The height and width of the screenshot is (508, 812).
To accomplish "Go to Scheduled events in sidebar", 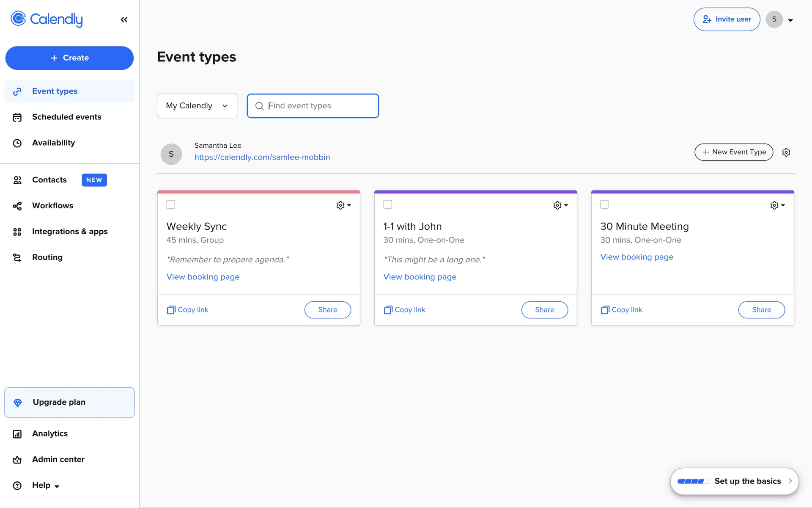I will pos(66,117).
